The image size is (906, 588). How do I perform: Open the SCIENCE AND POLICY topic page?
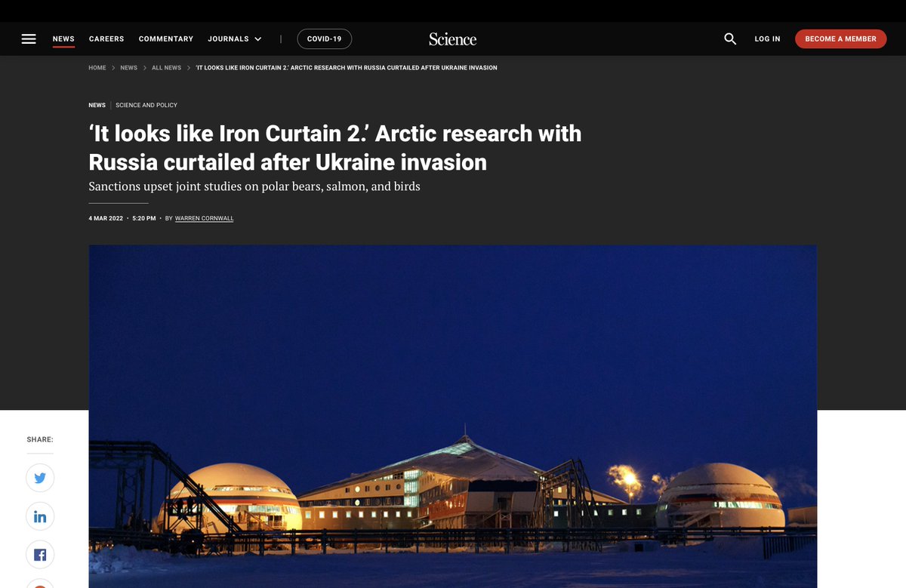click(146, 105)
